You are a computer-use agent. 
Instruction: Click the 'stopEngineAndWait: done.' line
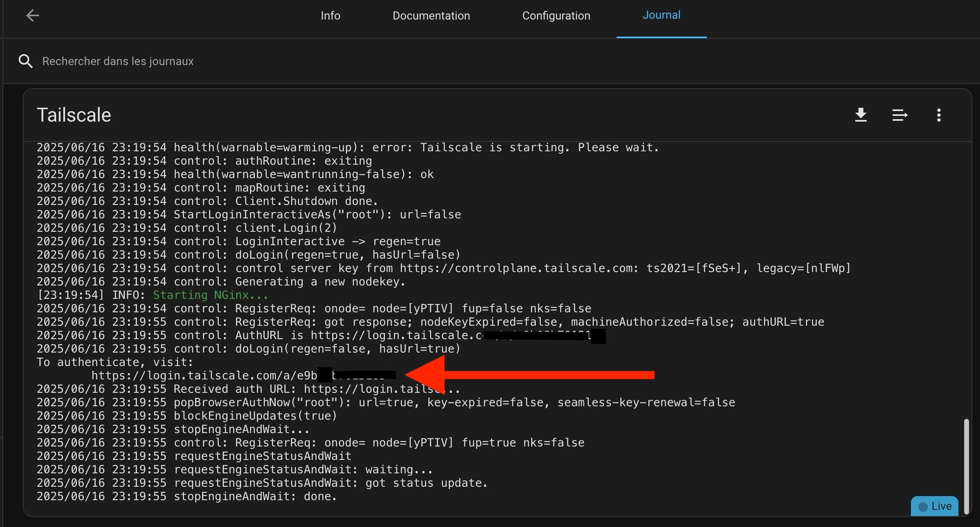click(x=187, y=496)
